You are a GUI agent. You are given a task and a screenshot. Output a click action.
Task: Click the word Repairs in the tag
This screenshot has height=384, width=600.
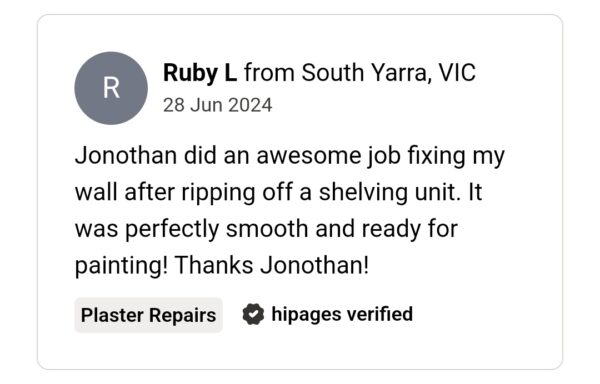tap(183, 316)
